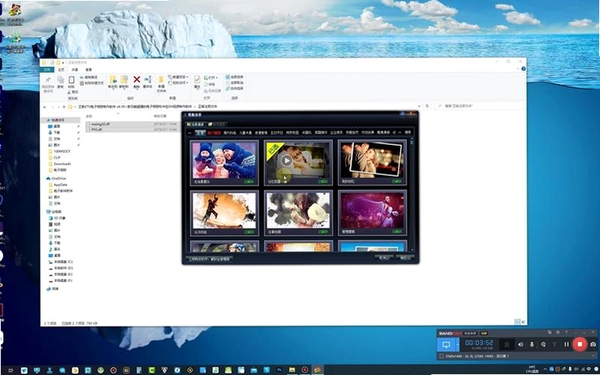Screen dimensions: 600x375
Task: Open the screen recording mode dropdown arrow
Action: click(x=458, y=344)
